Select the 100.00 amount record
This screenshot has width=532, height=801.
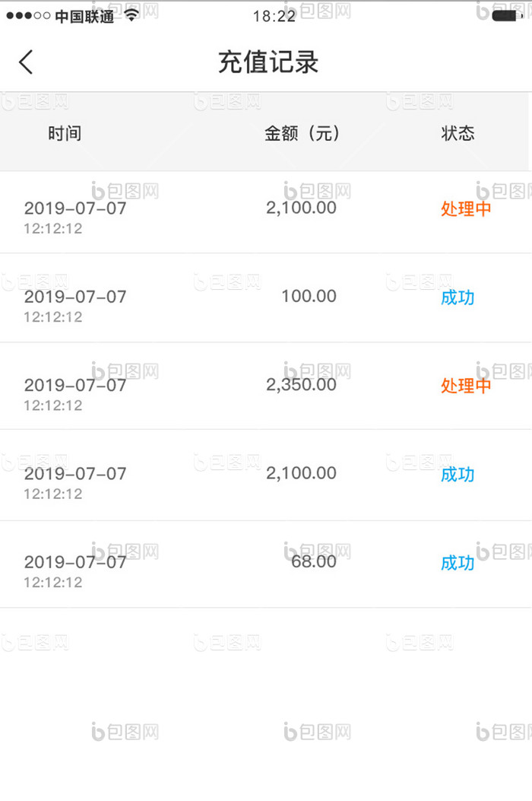pyautogui.click(x=309, y=296)
